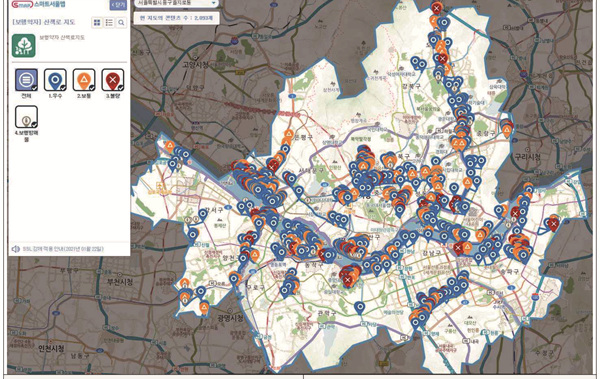Switch to list view icon
Image resolution: width=600 pixels, height=379 pixels.
(109, 23)
